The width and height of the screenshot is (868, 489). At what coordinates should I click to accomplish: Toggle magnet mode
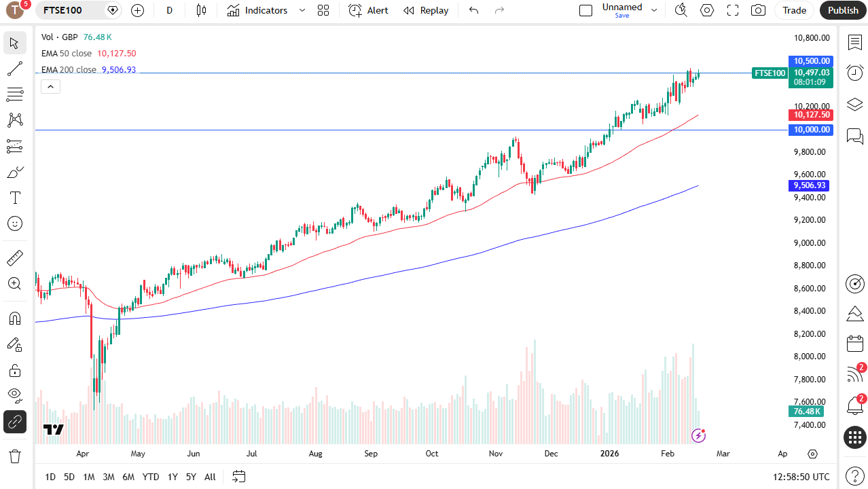(x=14, y=318)
